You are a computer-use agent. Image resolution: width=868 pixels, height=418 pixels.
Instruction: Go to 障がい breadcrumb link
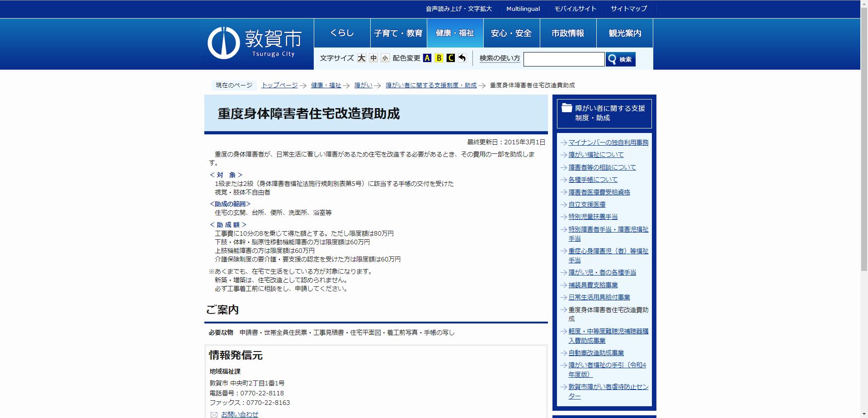[x=363, y=85]
